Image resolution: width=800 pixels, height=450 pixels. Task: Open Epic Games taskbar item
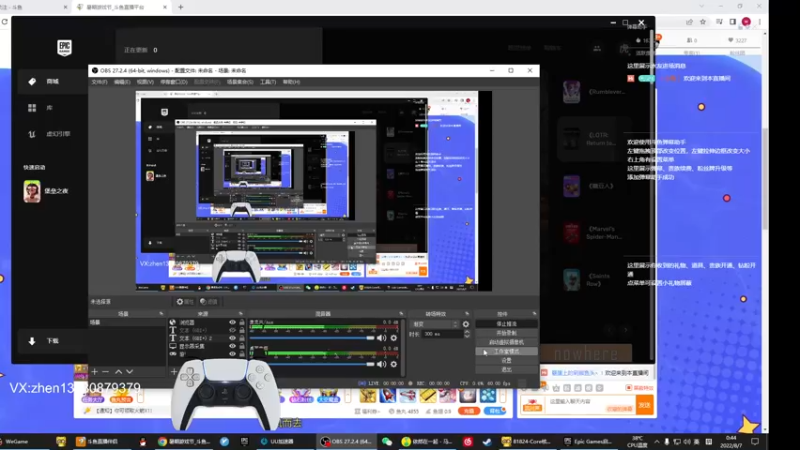[588, 441]
